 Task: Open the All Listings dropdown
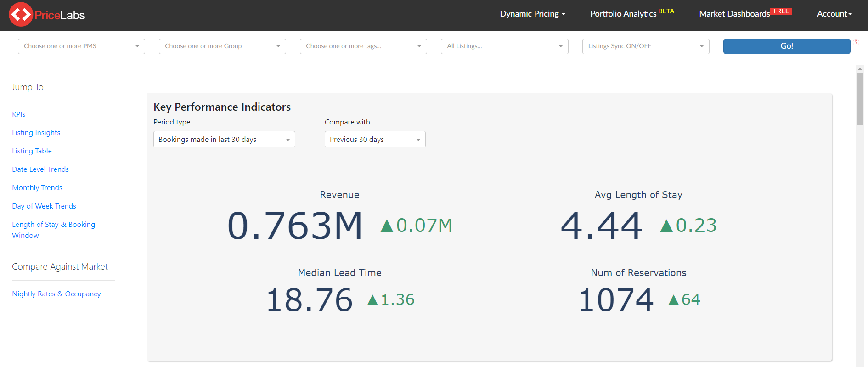[x=504, y=46]
